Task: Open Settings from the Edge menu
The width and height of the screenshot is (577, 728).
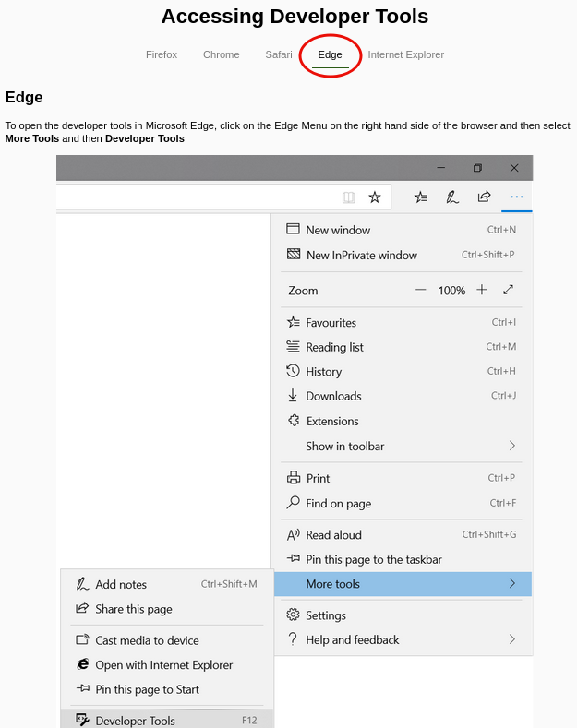Action: tap(326, 615)
